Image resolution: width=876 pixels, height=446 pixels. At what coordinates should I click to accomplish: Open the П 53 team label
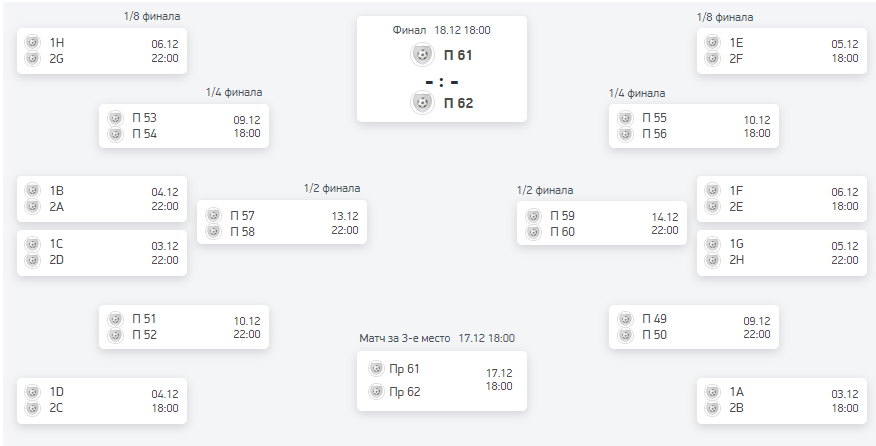(x=144, y=118)
